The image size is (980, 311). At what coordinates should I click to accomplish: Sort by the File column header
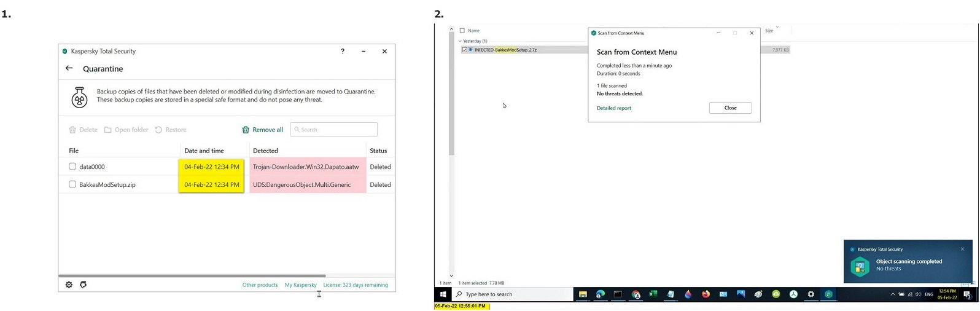pyautogui.click(x=74, y=151)
